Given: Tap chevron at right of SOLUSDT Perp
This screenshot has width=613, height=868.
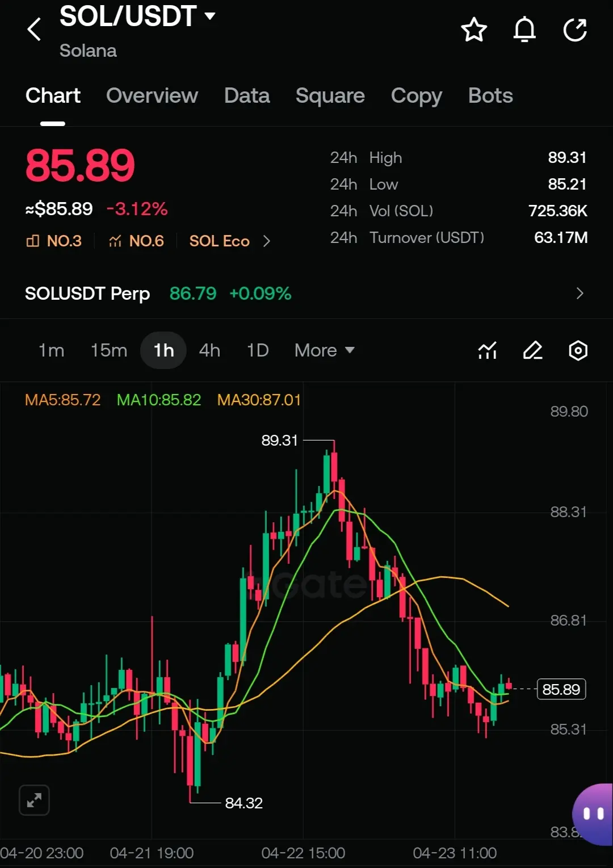Looking at the screenshot, I should click(580, 293).
